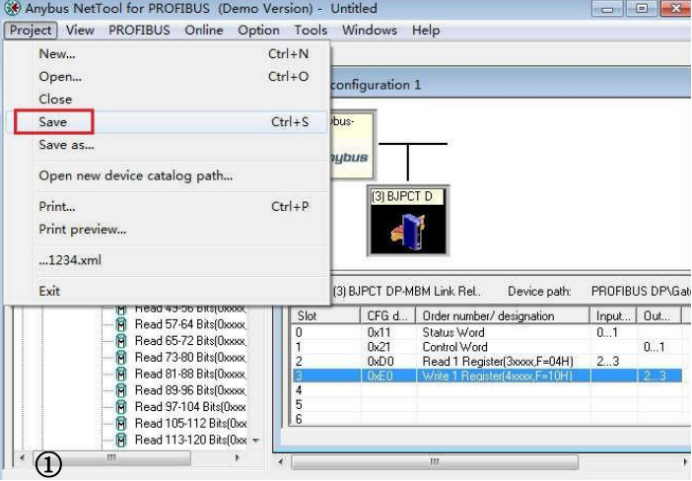
Task: Click the Slot column header
Action: point(325,316)
